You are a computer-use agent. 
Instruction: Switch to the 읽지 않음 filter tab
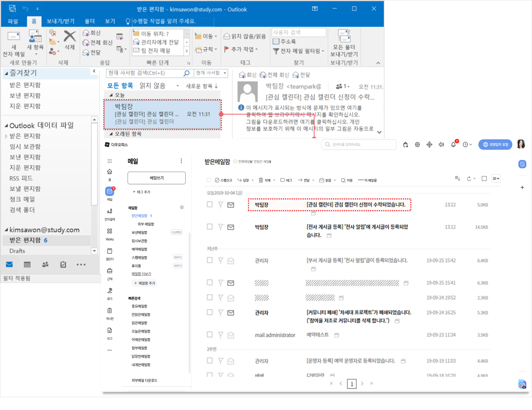(x=152, y=86)
